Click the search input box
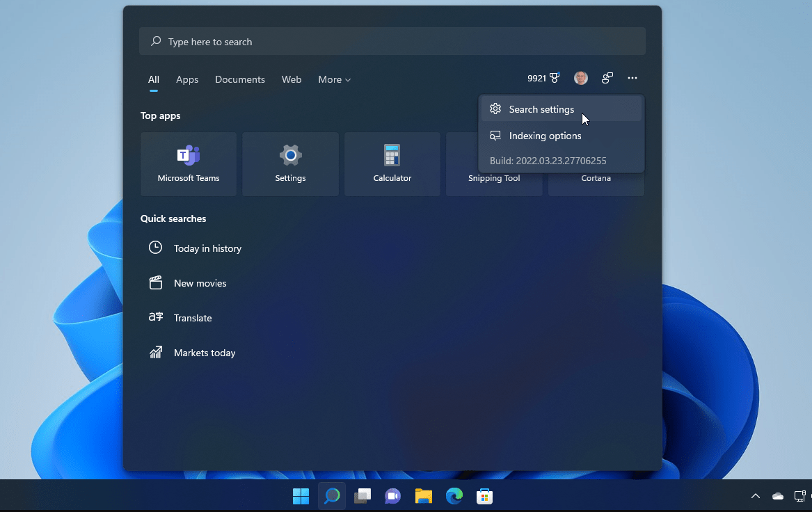 392,42
